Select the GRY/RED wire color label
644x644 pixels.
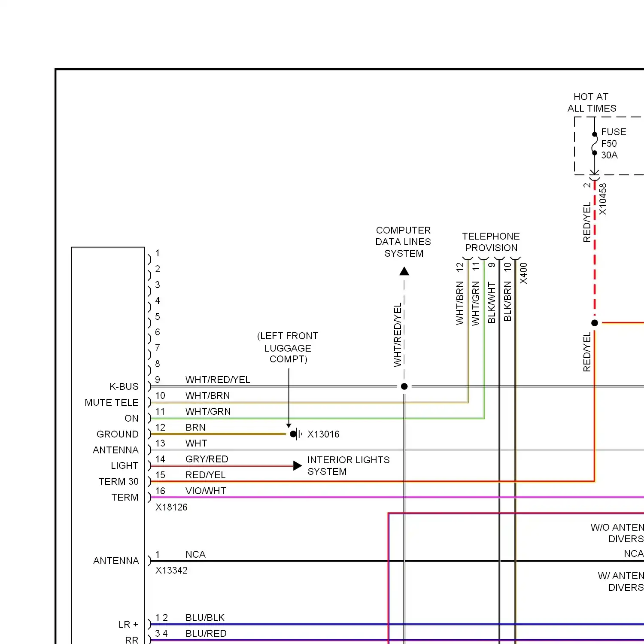pos(207,459)
